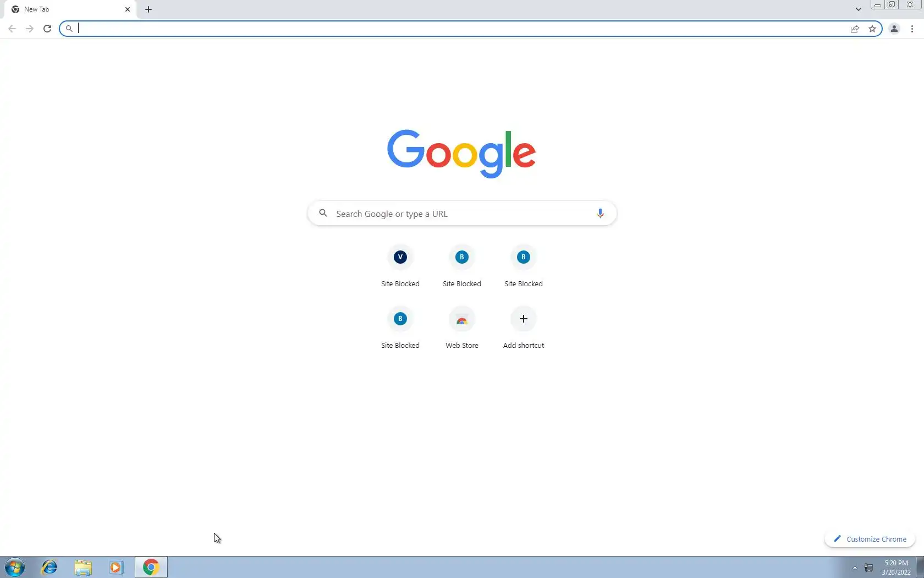Go forward using the forward arrow
Image resolution: width=924 pixels, height=578 pixels.
pyautogui.click(x=30, y=29)
